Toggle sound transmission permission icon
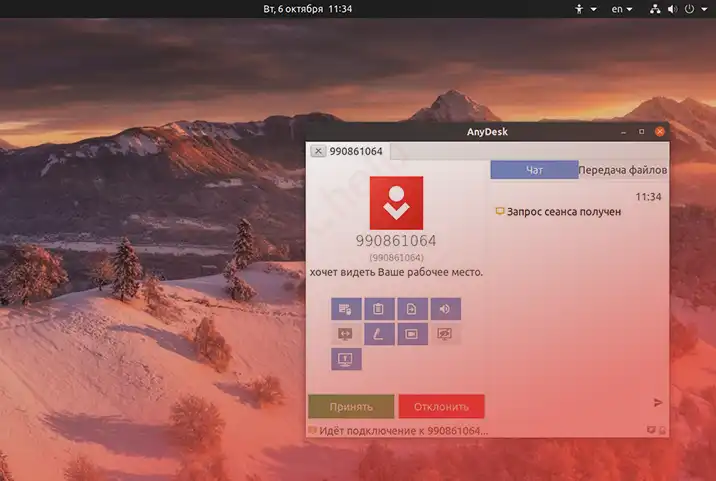Image resolution: width=716 pixels, height=481 pixels. click(446, 309)
